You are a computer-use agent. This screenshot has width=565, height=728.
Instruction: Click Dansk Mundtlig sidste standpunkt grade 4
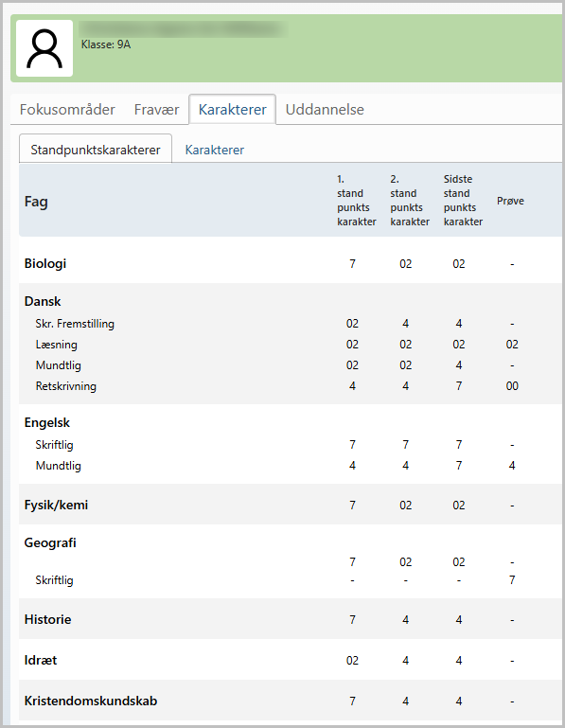(459, 364)
